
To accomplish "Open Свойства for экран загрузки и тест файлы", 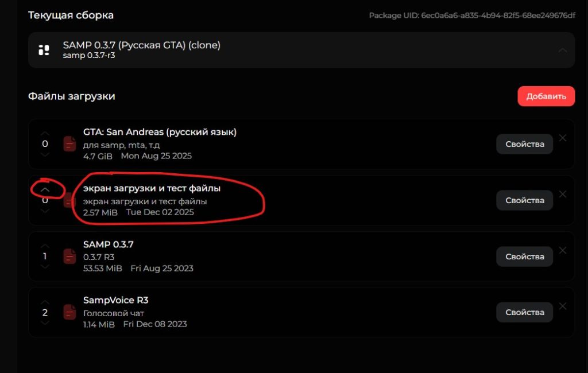I will tap(524, 200).
